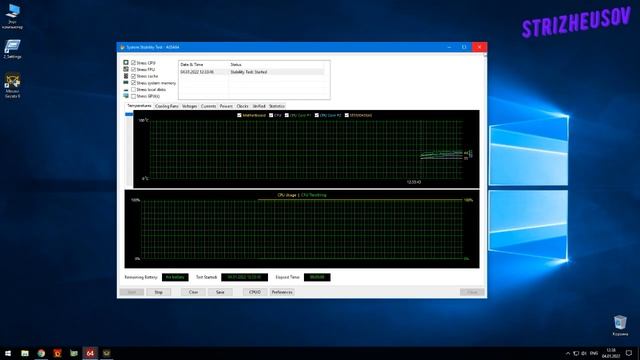Open taskbar clock and date

(611, 353)
